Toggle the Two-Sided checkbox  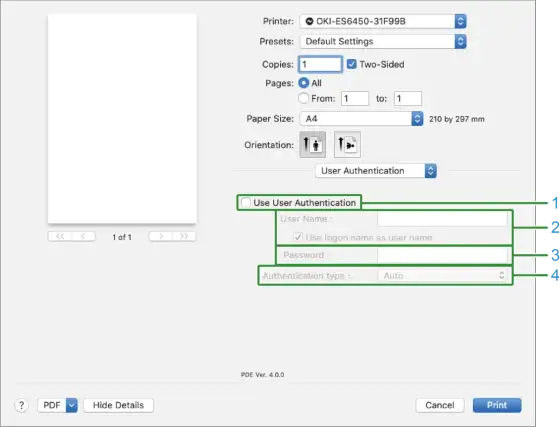(x=351, y=64)
